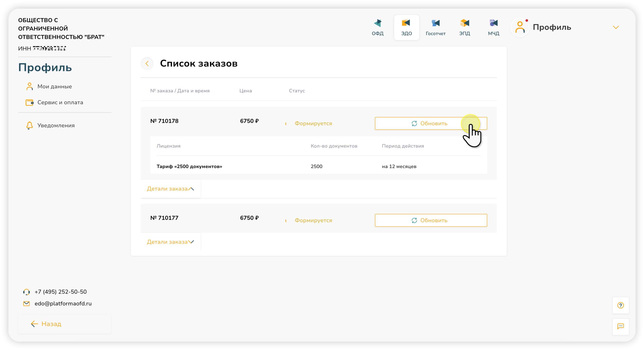Viewport: 644px width, 350px height.
Task: Open the ОФД service icon
Action: click(x=378, y=27)
